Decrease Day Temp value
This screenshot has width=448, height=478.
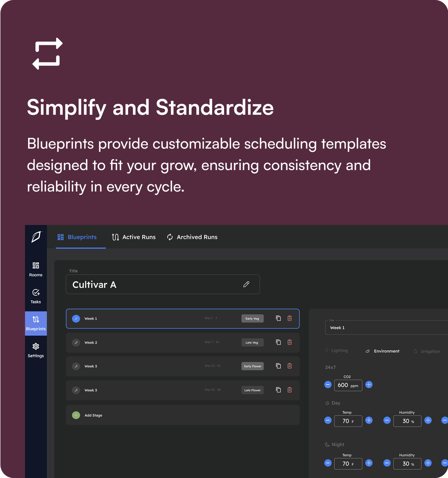pos(328,421)
